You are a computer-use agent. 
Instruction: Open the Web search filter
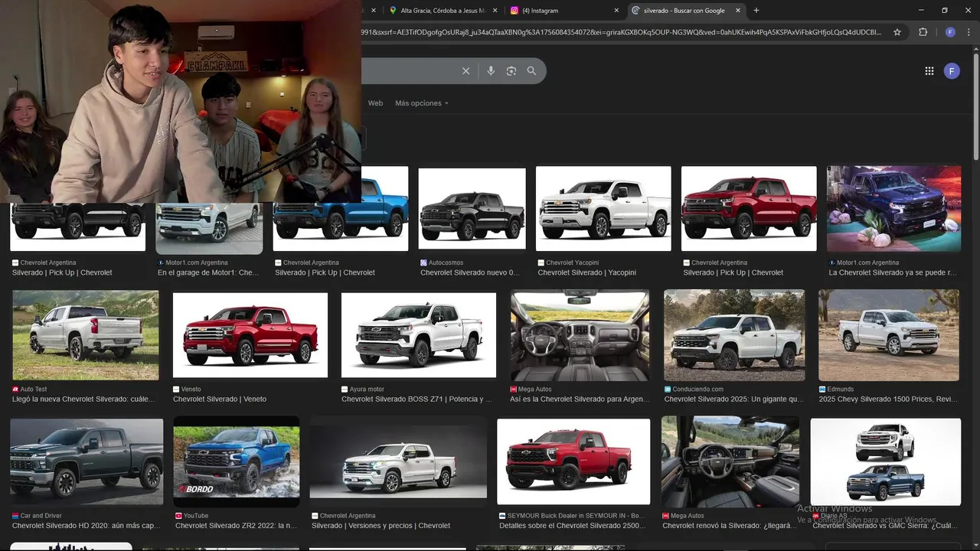pos(375,103)
